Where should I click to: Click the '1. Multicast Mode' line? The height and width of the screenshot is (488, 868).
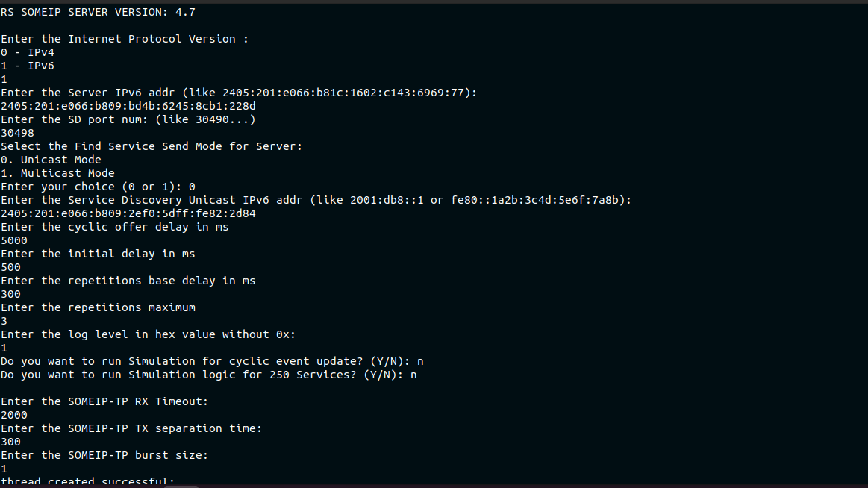point(57,173)
